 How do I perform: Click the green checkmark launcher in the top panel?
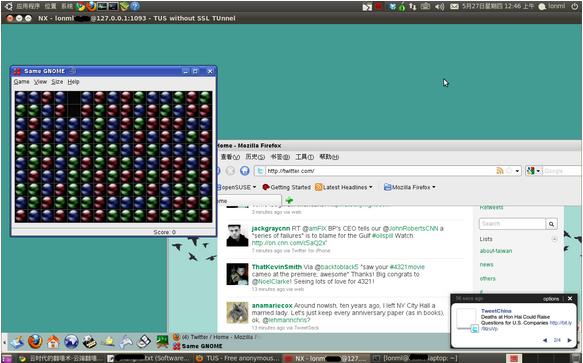click(x=124, y=6)
